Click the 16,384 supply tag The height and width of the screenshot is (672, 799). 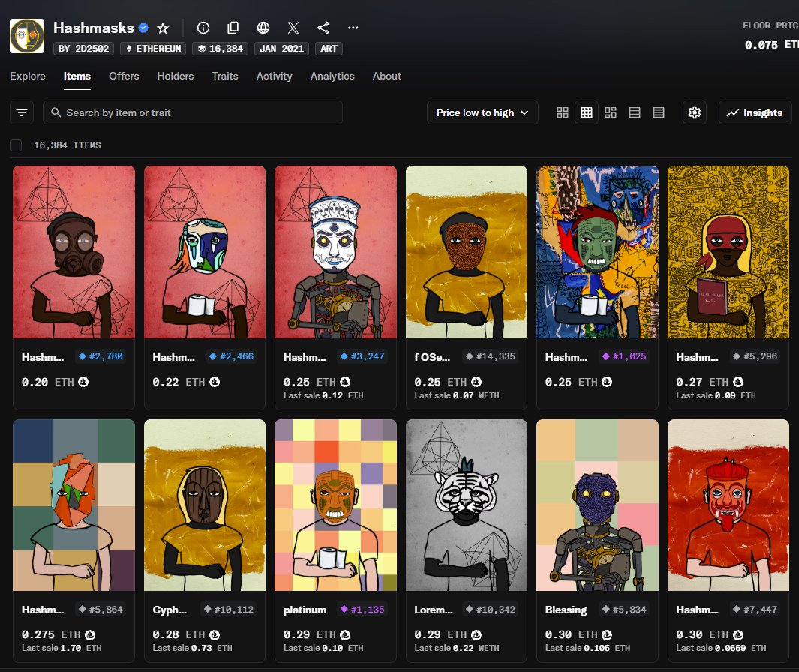(220, 49)
